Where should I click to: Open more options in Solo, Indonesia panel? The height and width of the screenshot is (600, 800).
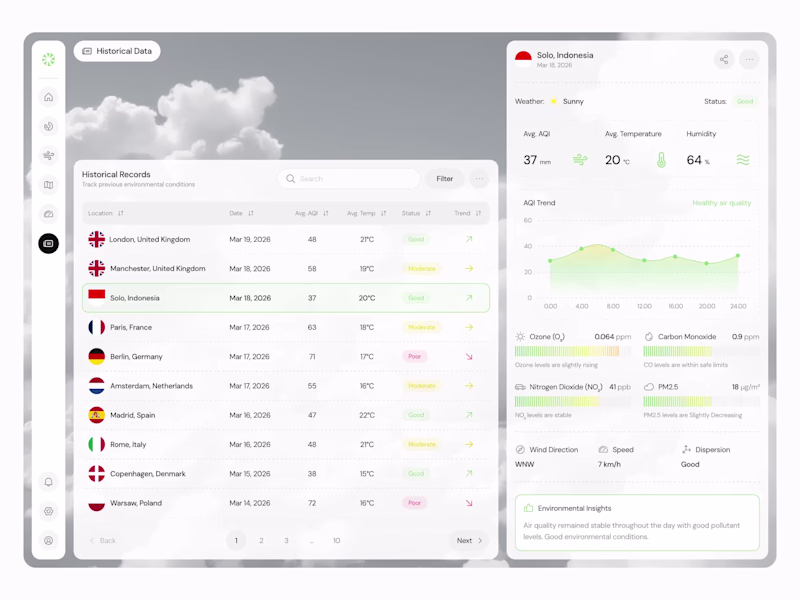(749, 60)
